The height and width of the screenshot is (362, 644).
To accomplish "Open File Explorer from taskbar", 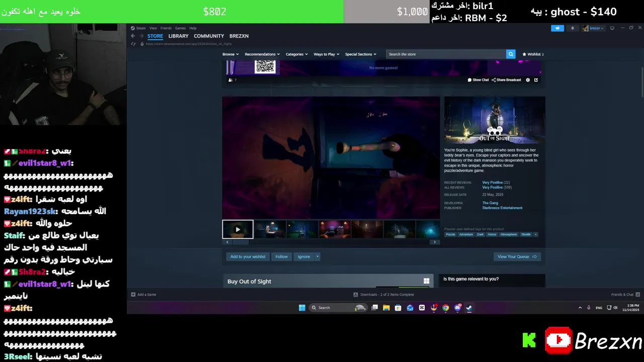I will click(x=386, y=308).
